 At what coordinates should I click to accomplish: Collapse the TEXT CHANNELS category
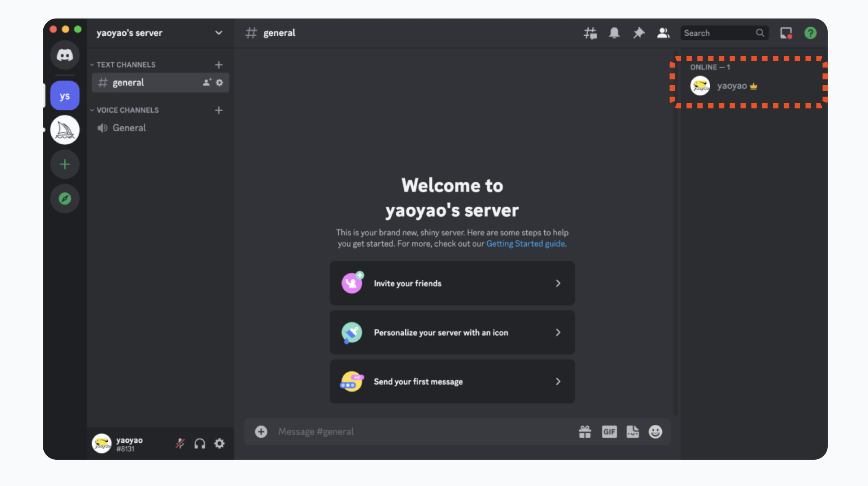123,65
